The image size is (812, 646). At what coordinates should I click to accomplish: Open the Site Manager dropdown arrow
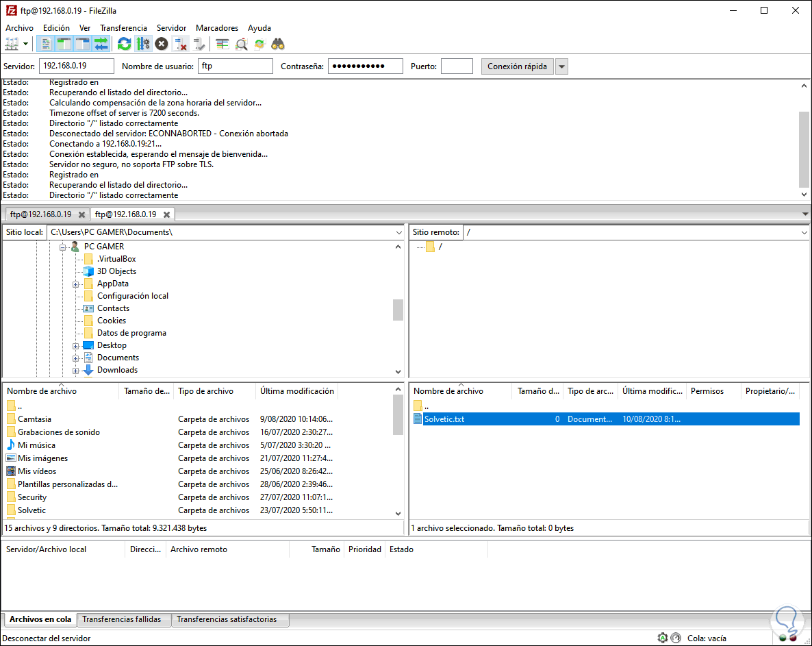[x=25, y=44]
